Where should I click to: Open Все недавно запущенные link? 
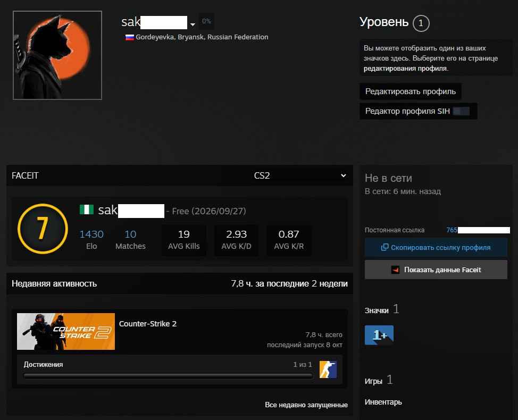click(306, 405)
